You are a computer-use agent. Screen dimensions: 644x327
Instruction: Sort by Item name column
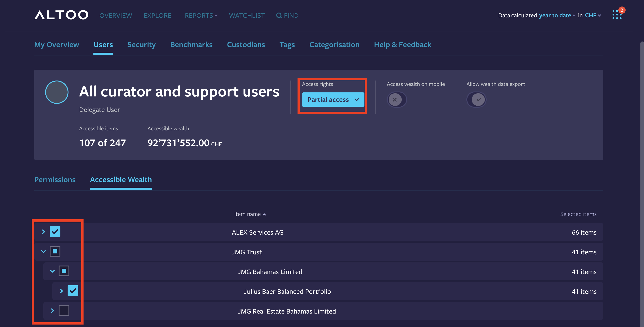[x=250, y=214]
